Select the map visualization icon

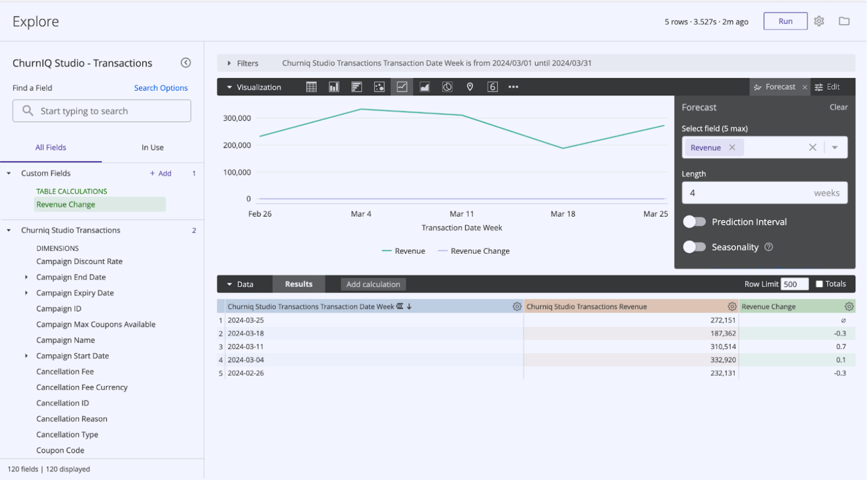(470, 87)
